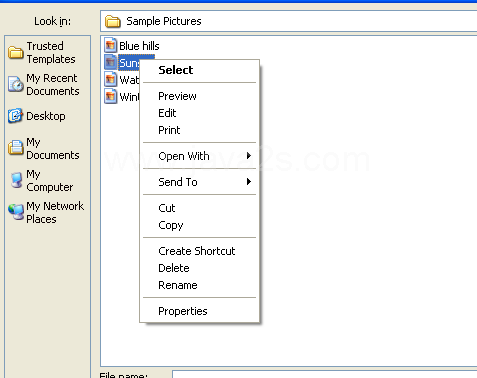Choose Create Shortcut in the context menu
The image size is (477, 378).
(x=199, y=251)
